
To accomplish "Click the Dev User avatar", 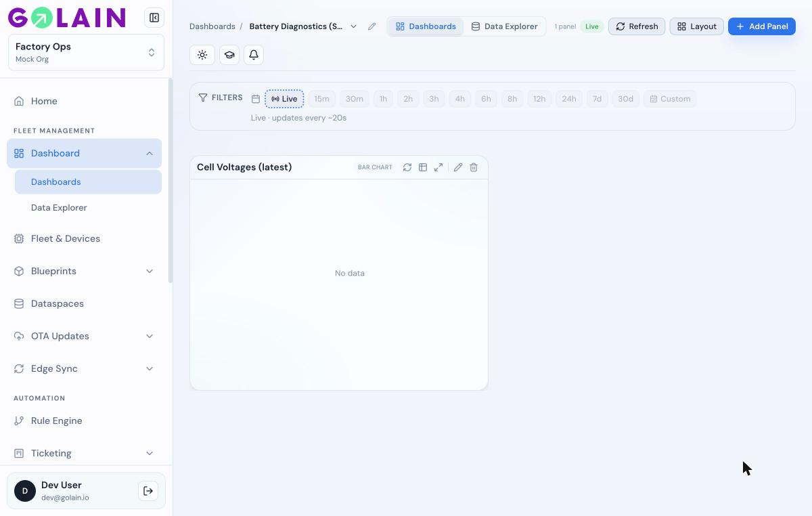I will tap(25, 491).
